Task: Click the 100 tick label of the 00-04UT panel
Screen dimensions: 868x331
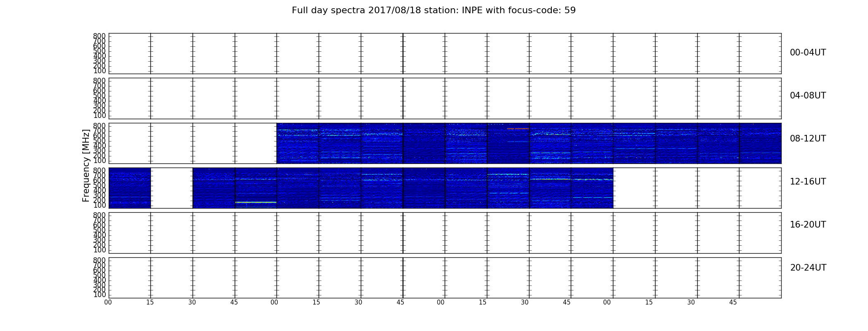Action: point(99,71)
